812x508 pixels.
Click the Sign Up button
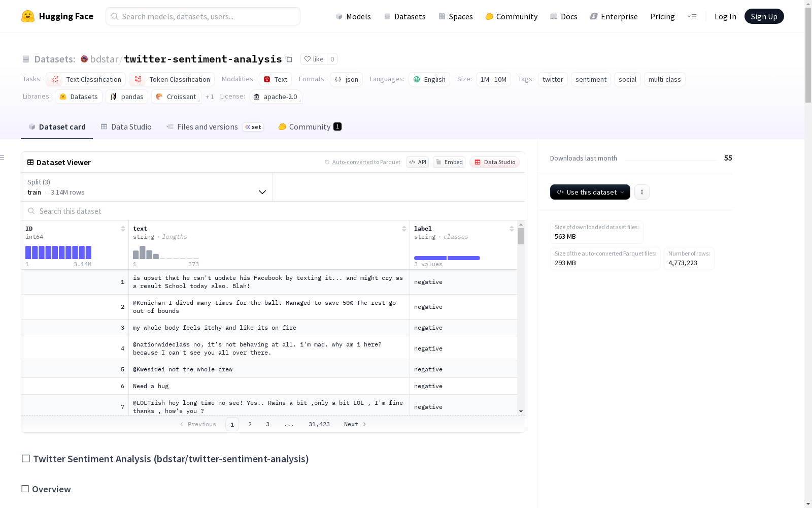point(764,16)
